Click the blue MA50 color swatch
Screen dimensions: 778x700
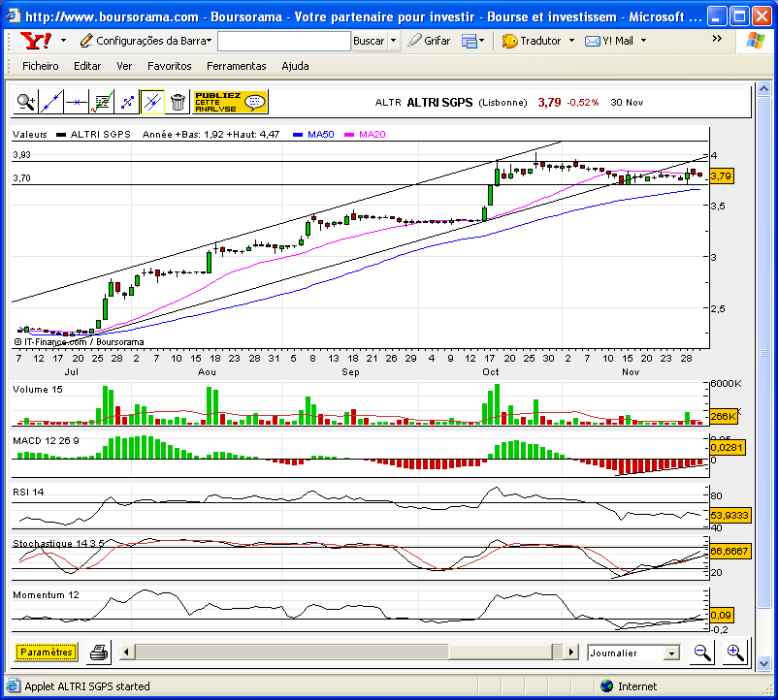(x=298, y=135)
